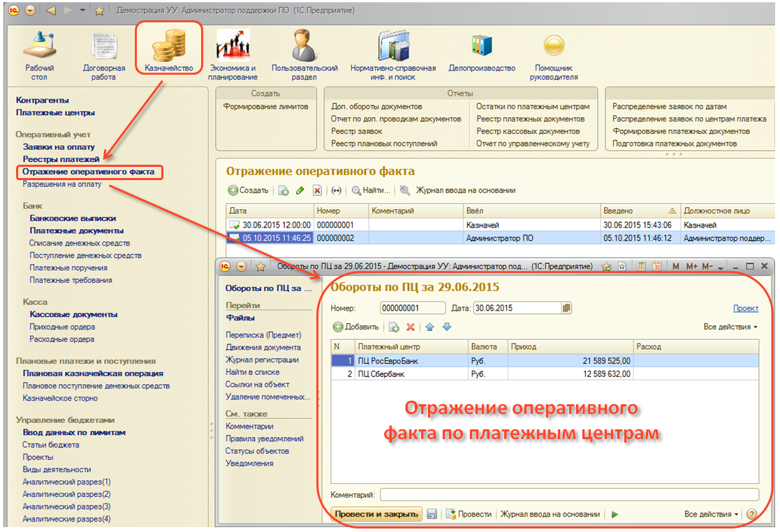Click the green pencil edit icon

[300, 191]
